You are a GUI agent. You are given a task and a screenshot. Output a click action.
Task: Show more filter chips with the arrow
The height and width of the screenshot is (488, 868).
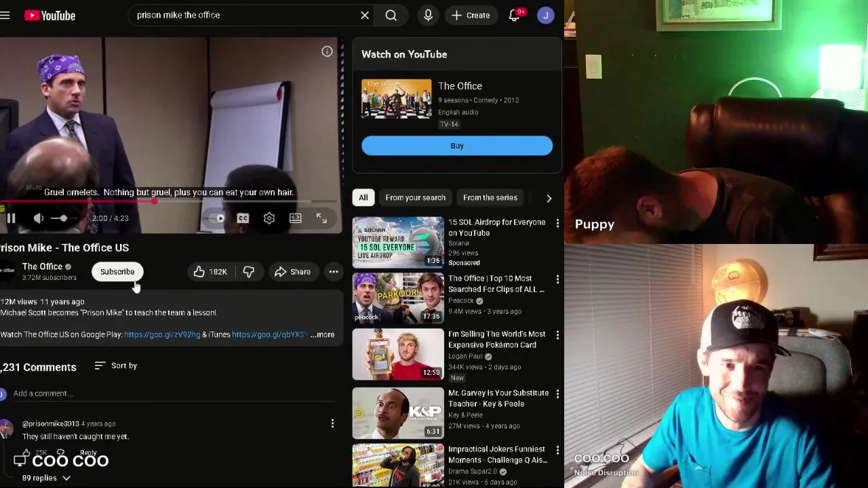pos(549,198)
